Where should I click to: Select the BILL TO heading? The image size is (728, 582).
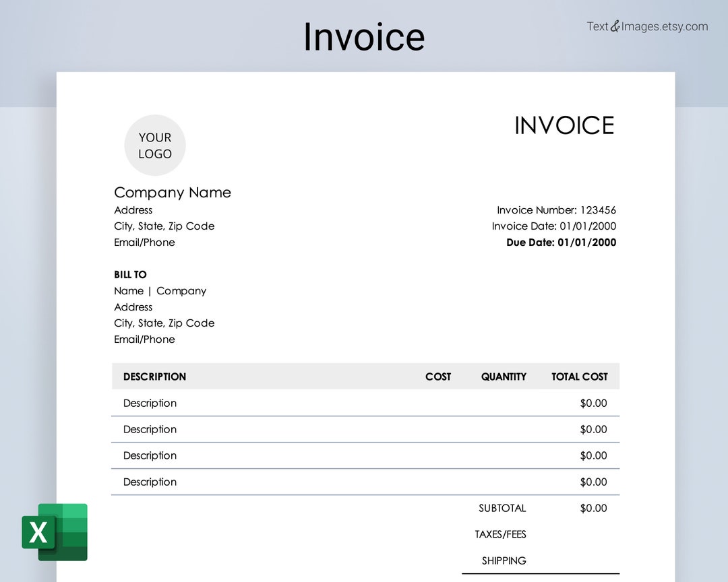click(130, 274)
